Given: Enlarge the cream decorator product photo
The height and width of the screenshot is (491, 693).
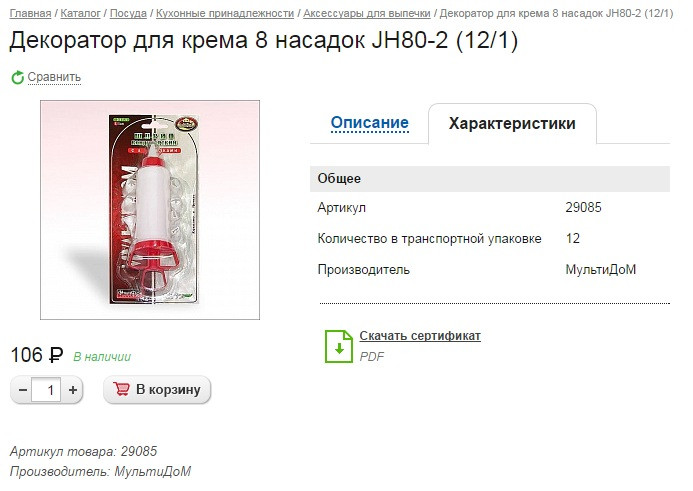Looking at the screenshot, I should [x=150, y=210].
